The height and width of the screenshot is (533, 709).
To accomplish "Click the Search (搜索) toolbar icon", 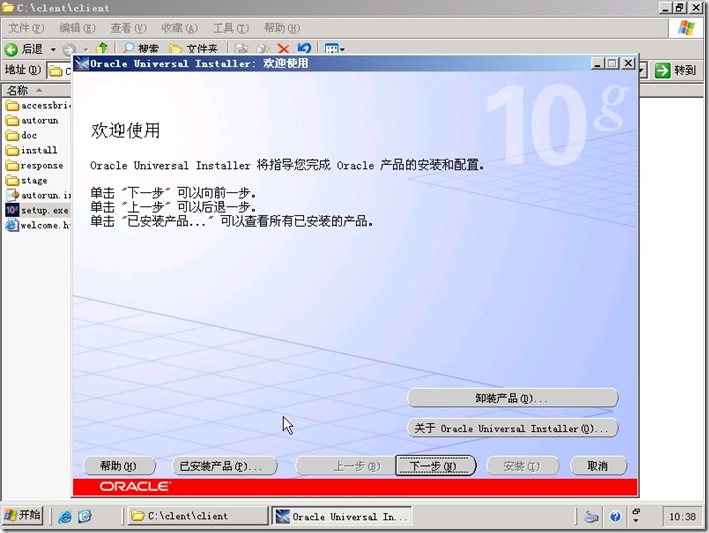I will (x=140, y=48).
